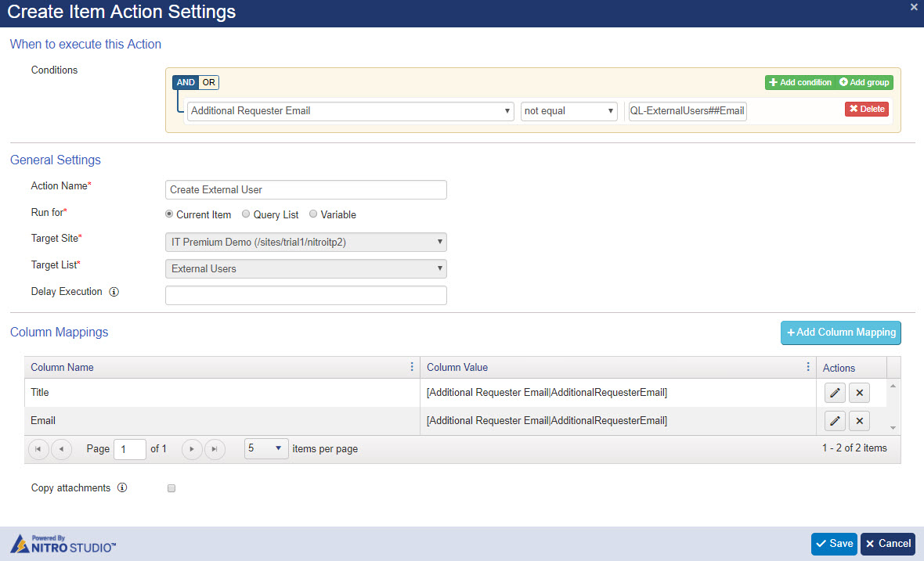
Task: Open the 'not equal' operator dropdown
Action: tap(568, 111)
